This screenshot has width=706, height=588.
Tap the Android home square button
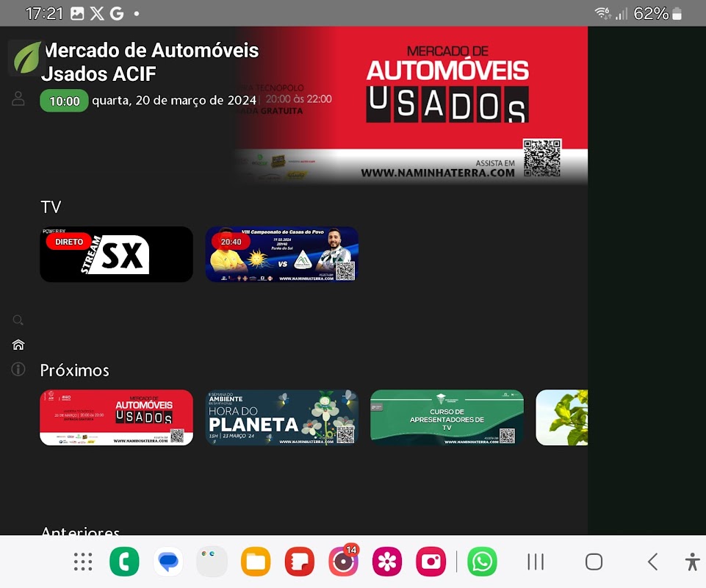tap(594, 562)
